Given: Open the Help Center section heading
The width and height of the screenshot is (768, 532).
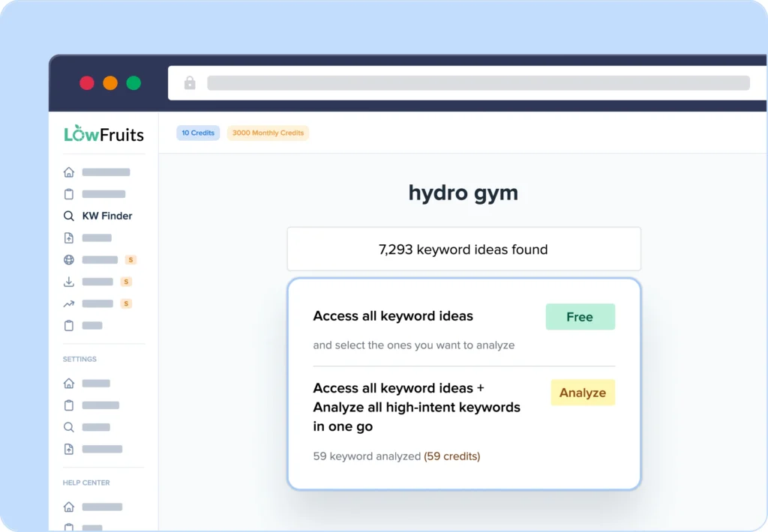Looking at the screenshot, I should pyautogui.click(x=85, y=483).
